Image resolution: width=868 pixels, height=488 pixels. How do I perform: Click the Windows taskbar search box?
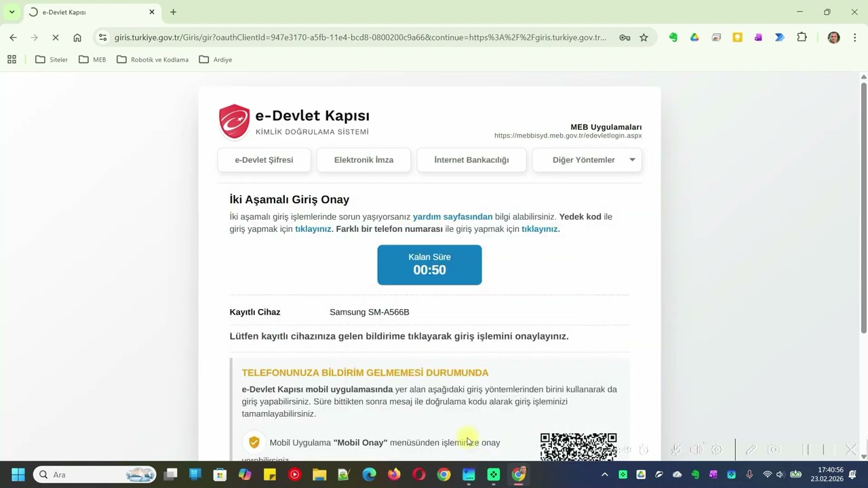[x=94, y=474]
